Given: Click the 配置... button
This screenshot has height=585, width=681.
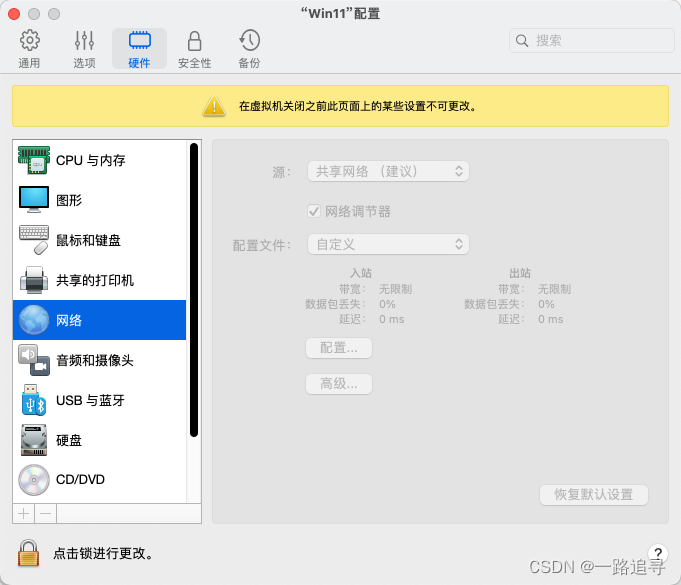Looking at the screenshot, I should point(339,348).
